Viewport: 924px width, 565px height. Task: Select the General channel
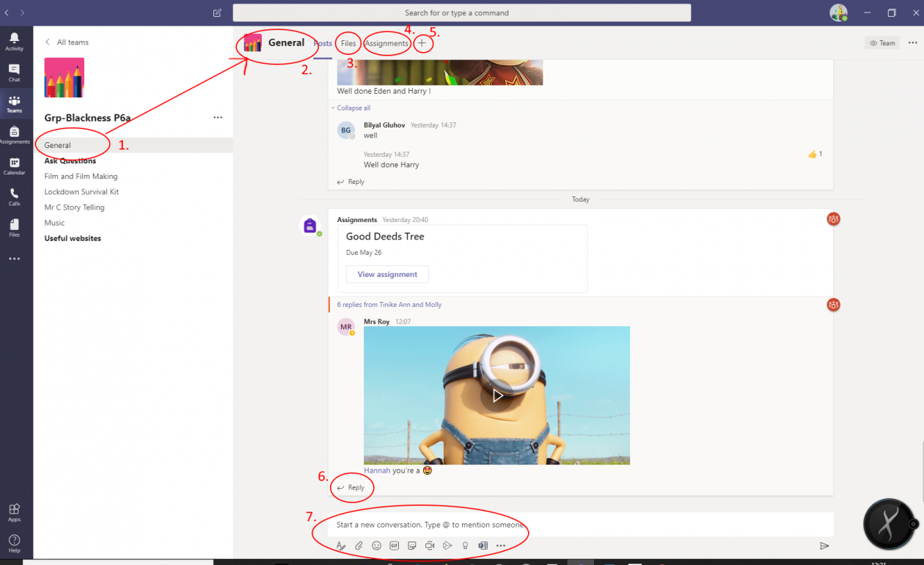(x=133, y=145)
